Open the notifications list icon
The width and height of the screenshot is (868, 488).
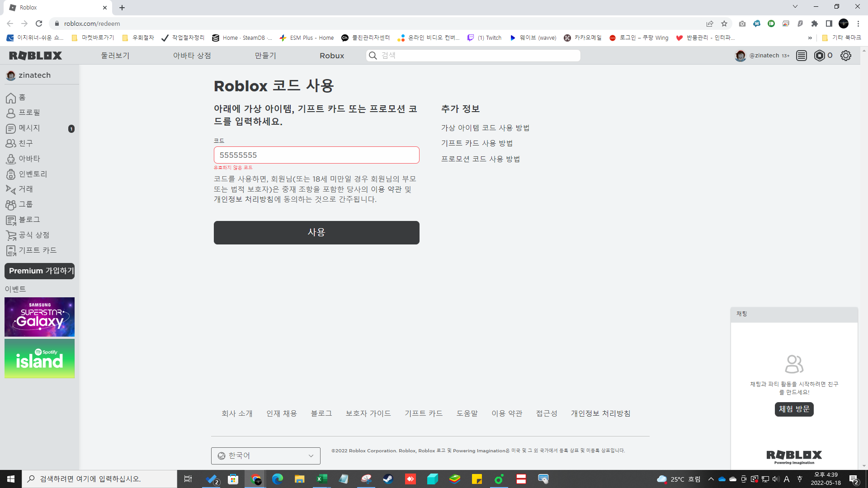pos(801,56)
